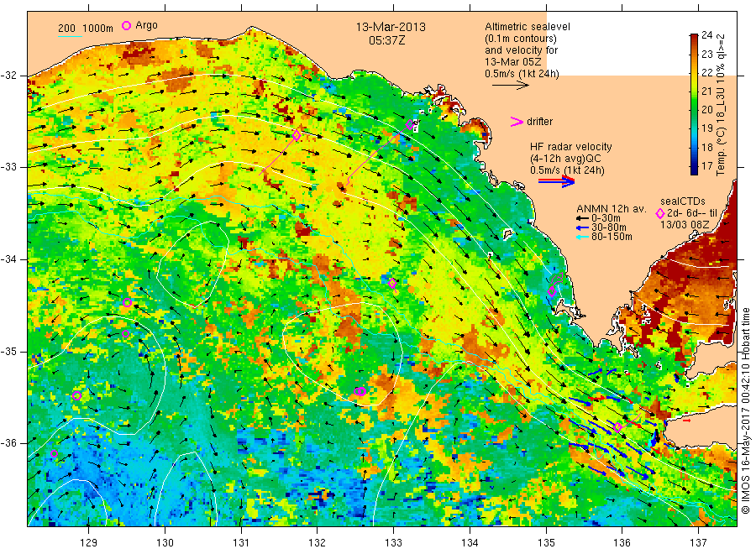
Task: Click the black altimetric velocity scale arrow
Action: coord(511,86)
